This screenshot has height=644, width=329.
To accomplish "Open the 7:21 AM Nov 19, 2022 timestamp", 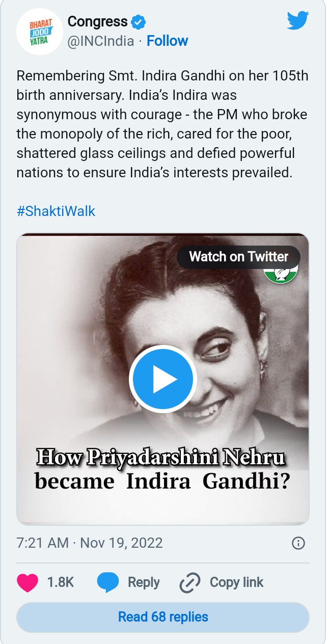I will [x=90, y=543].
